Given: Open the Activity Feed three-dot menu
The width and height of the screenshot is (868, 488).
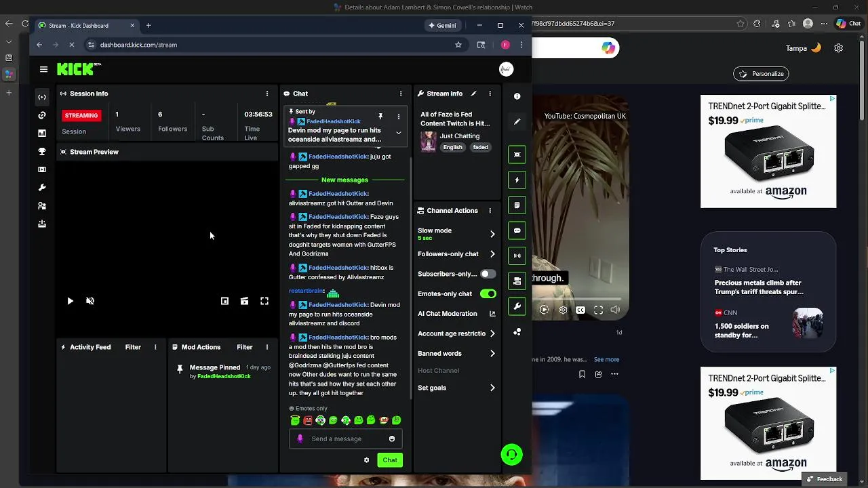Looking at the screenshot, I should pyautogui.click(x=155, y=347).
